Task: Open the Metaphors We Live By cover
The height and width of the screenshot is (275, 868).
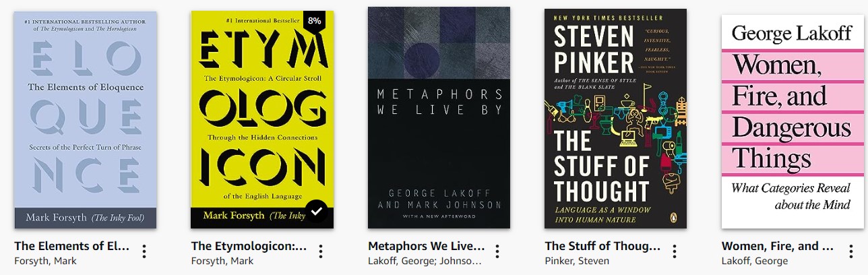Action: click(439, 118)
